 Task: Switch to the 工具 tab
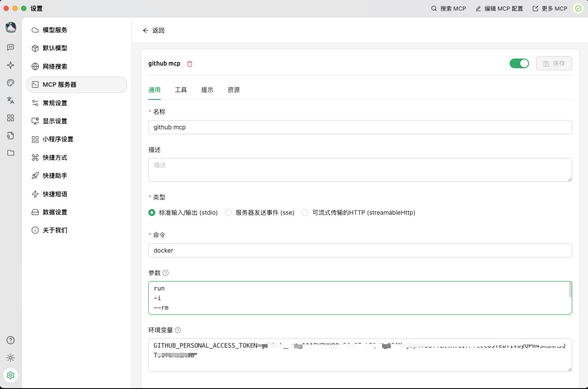[181, 90]
